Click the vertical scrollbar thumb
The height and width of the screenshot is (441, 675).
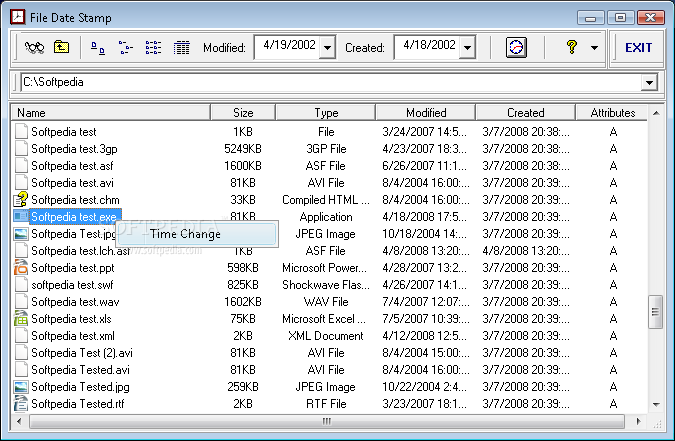pyautogui.click(x=655, y=312)
